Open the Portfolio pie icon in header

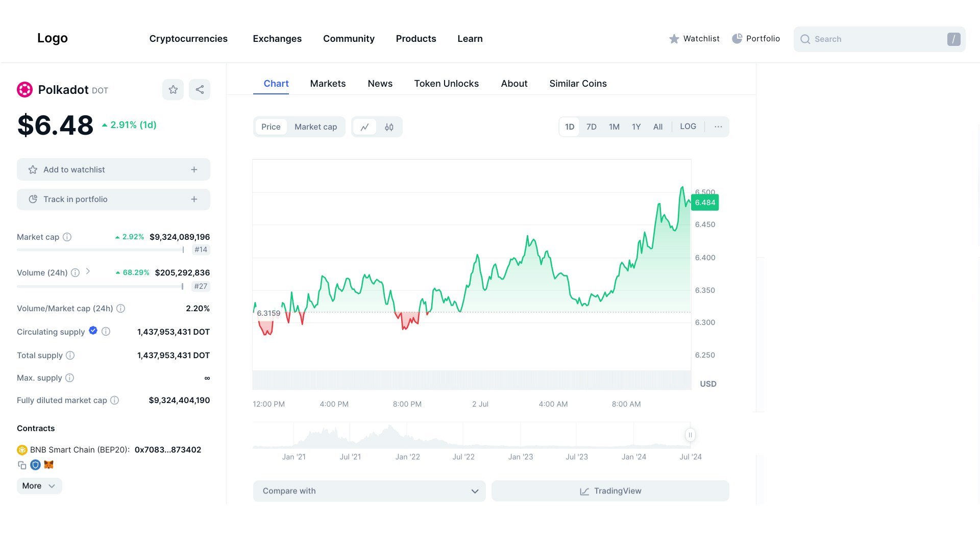pyautogui.click(x=737, y=38)
